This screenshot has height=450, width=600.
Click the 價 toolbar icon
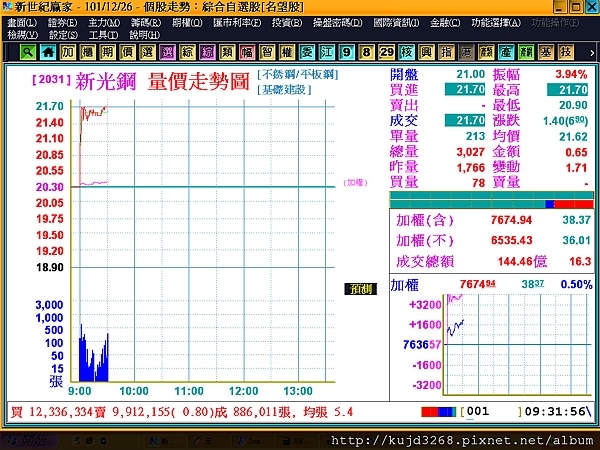(127, 52)
